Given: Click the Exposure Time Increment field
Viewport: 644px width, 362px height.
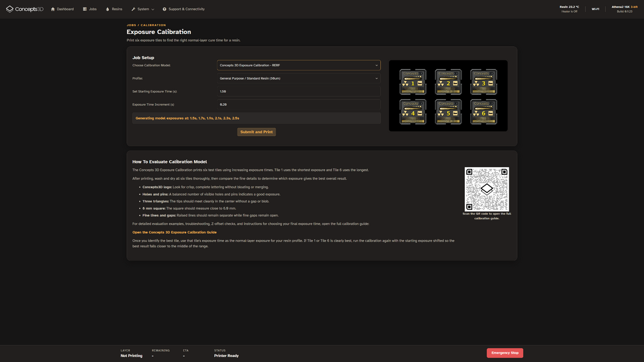Looking at the screenshot, I should pos(299,105).
